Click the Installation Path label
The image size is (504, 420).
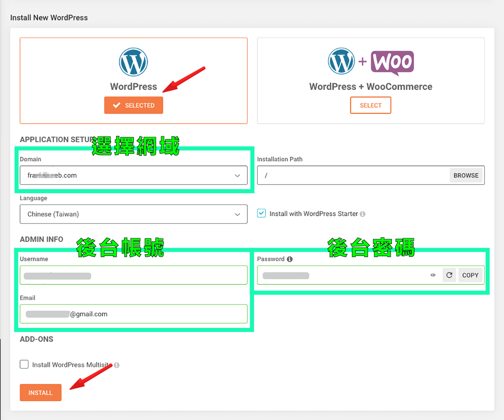(x=280, y=159)
